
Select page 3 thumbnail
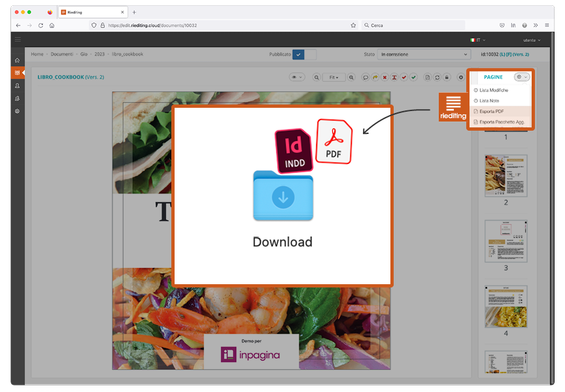pyautogui.click(x=505, y=240)
